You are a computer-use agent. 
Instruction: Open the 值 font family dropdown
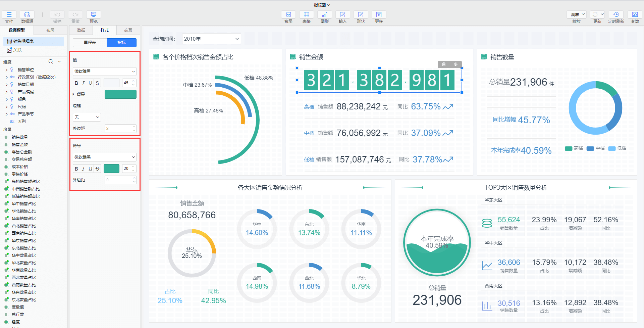pos(105,71)
